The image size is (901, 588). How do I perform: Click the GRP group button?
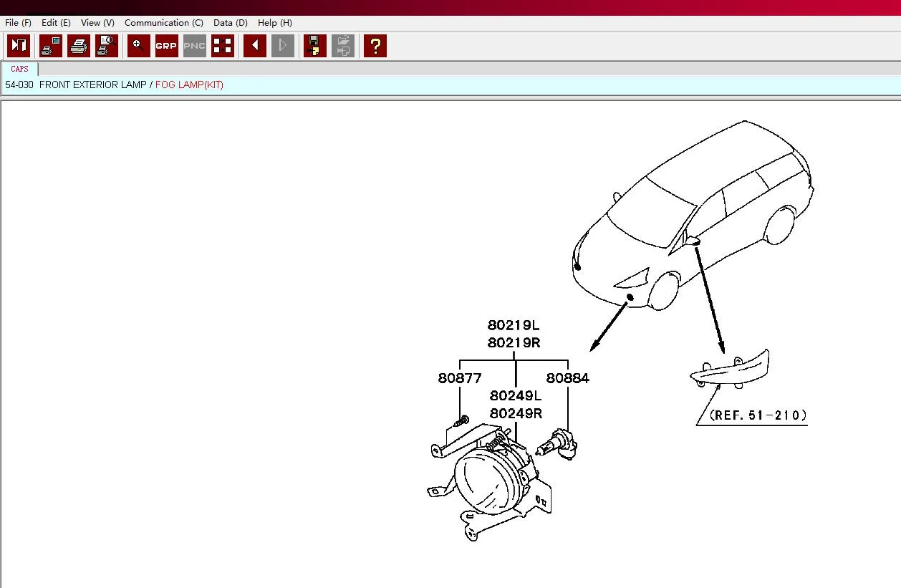pos(166,46)
